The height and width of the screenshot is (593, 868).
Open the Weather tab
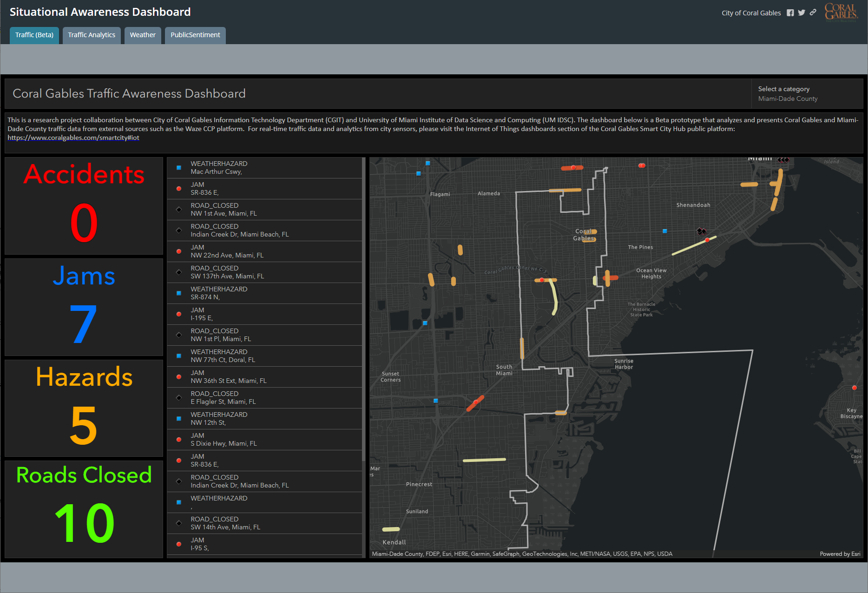click(143, 35)
